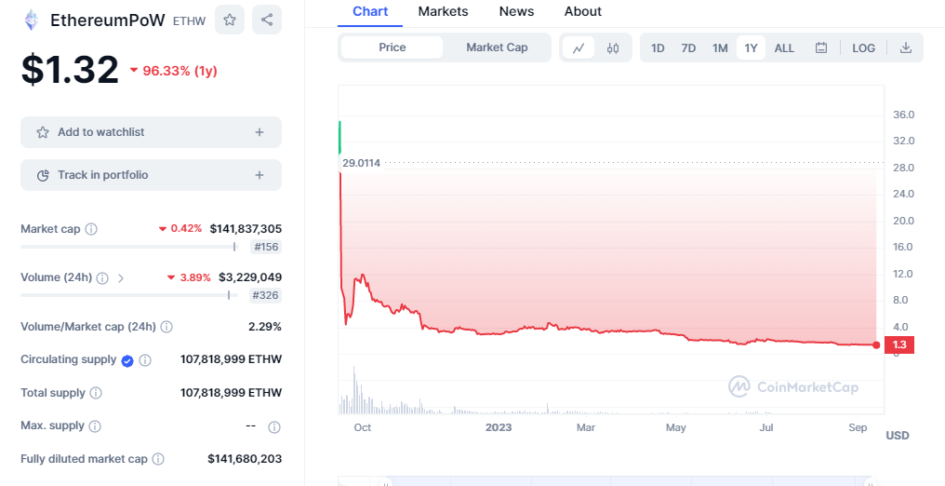
Task: Switch to the candlestick chart icon
Action: click(613, 48)
